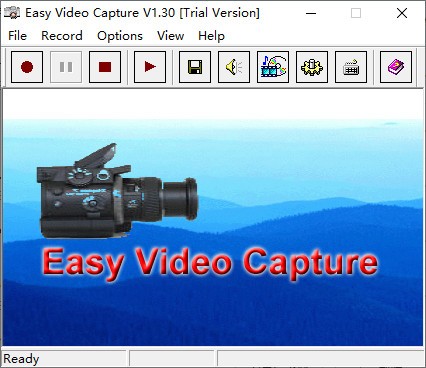Click the application icon in the title bar

tap(12, 13)
